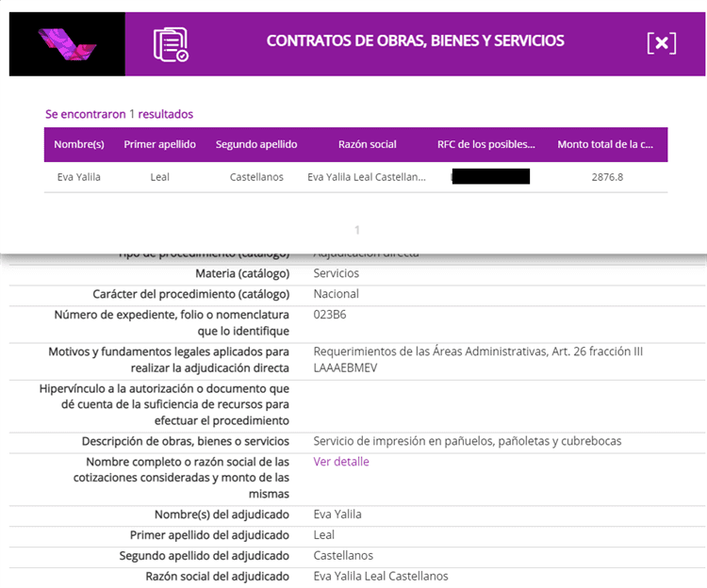Click the Eva Yalila Leal Castellanos razón social value
This screenshot has width=707, height=588.
tap(381, 577)
